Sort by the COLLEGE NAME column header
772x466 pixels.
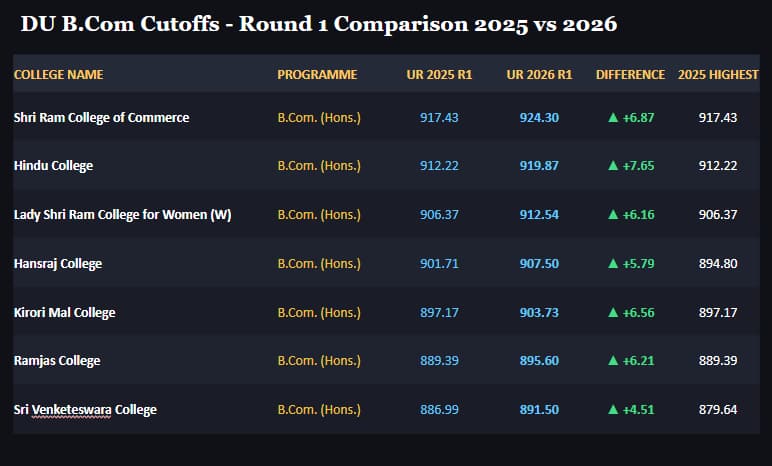tap(59, 74)
